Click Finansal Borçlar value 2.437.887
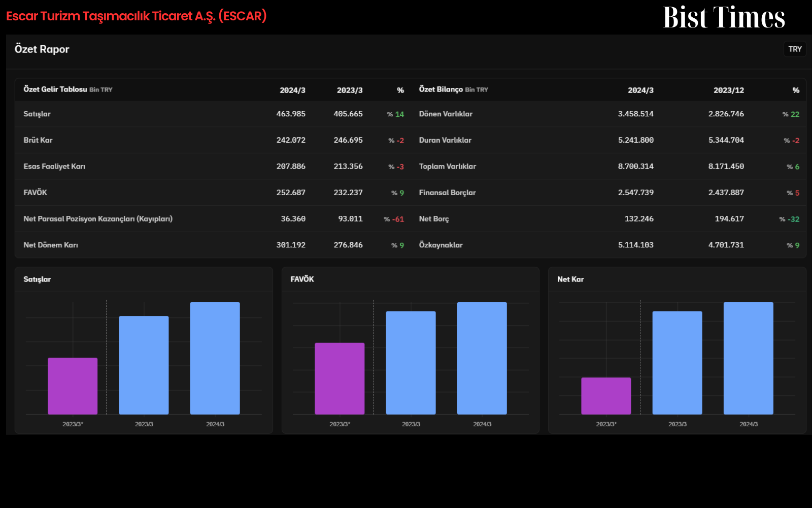This screenshot has width=812, height=508. point(726,193)
